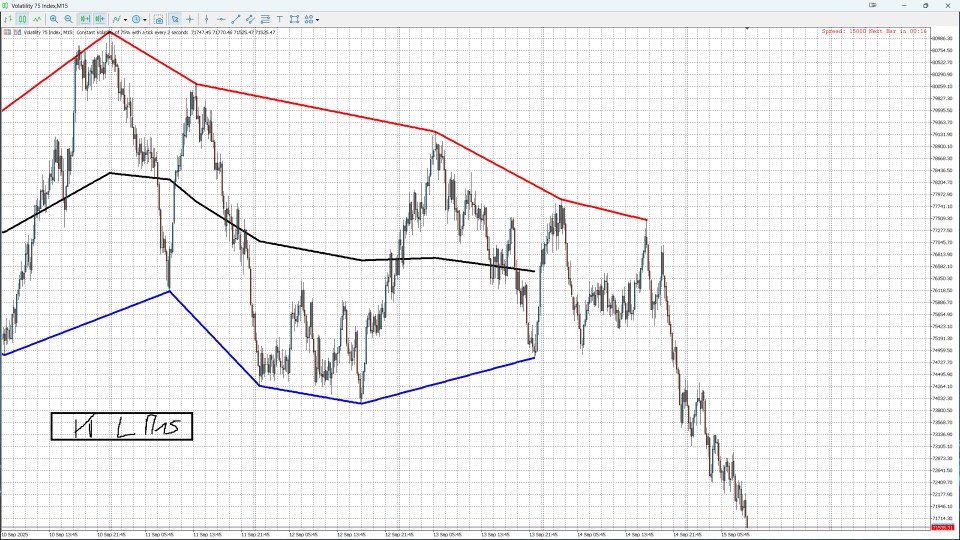This screenshot has width=960, height=540.
Task: Click the panel icon left of minimize
Action: click(x=872, y=5)
